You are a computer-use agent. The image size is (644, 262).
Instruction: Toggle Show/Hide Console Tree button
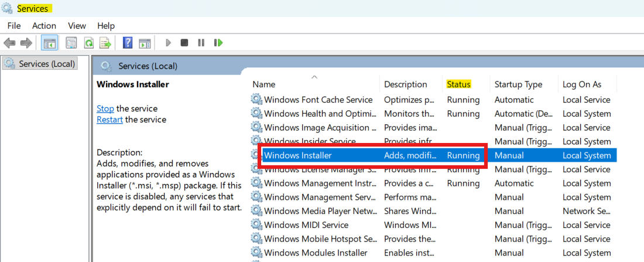click(50, 43)
